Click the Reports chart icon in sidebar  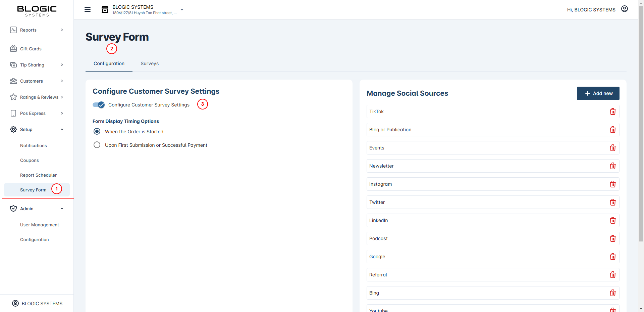13,30
